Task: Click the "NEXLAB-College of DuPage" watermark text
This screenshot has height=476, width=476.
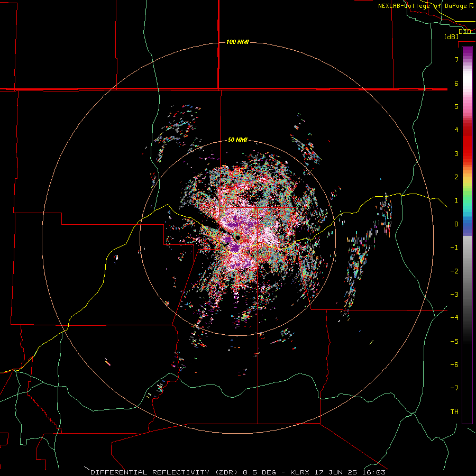Action: click(424, 6)
